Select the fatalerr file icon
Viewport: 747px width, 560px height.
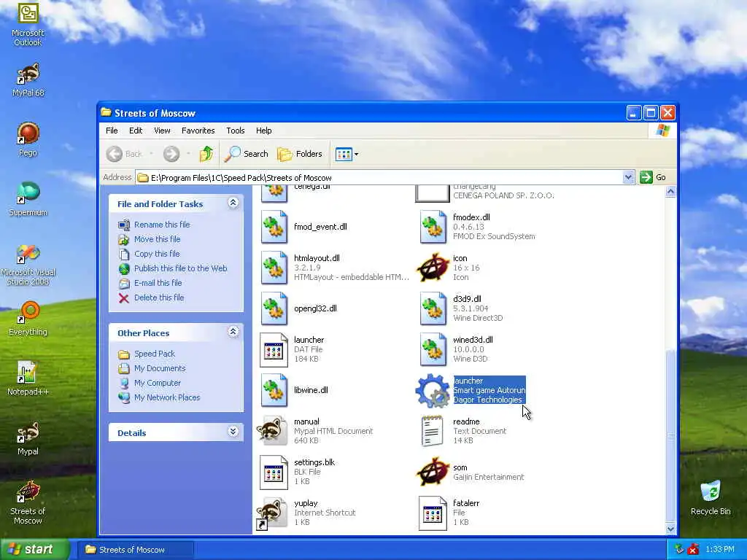(433, 513)
